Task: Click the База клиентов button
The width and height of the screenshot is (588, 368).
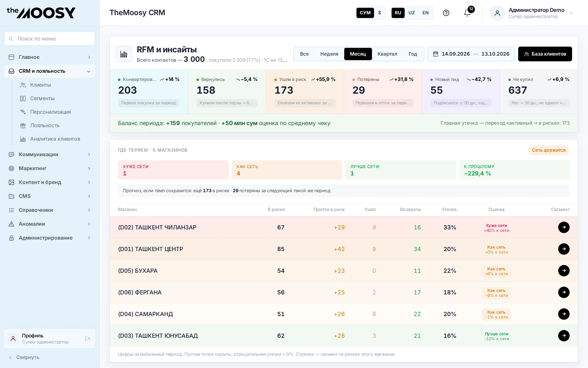Action: click(545, 54)
